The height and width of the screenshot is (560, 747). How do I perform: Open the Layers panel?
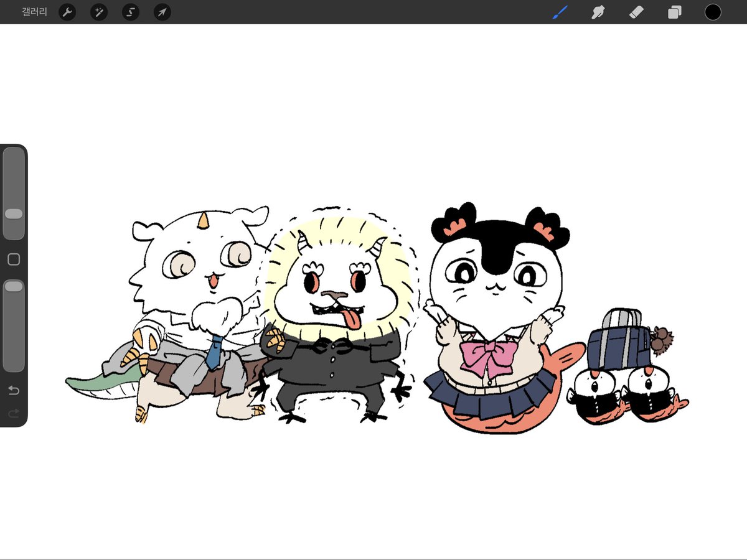[675, 12]
